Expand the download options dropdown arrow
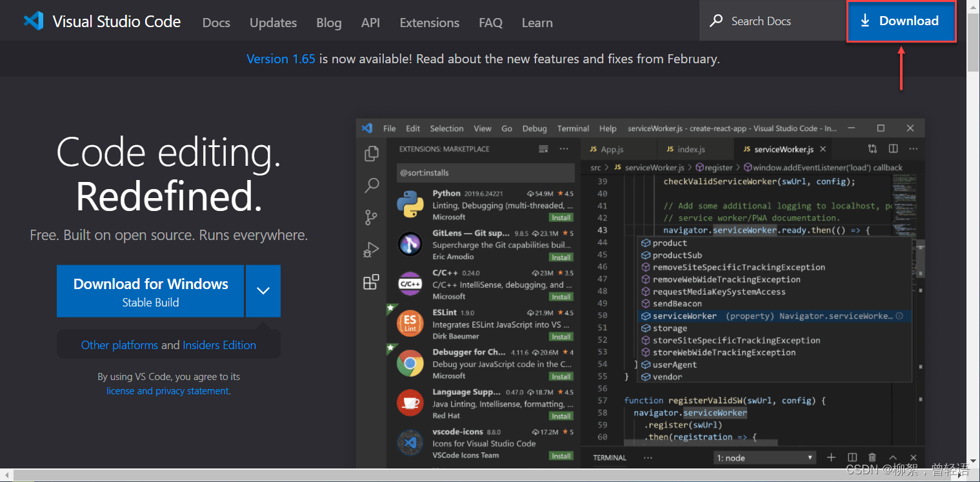Screen dimensions: 980x482 [263, 291]
